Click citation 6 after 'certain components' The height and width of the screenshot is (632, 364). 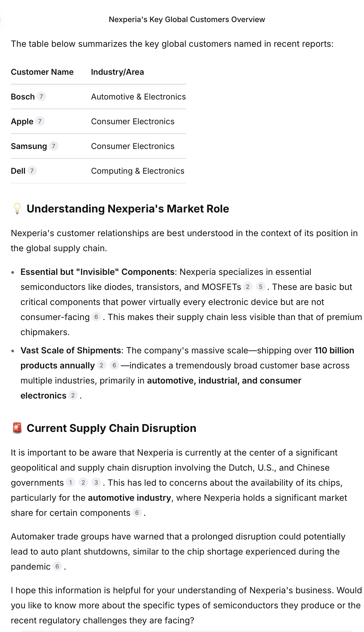pos(137,513)
